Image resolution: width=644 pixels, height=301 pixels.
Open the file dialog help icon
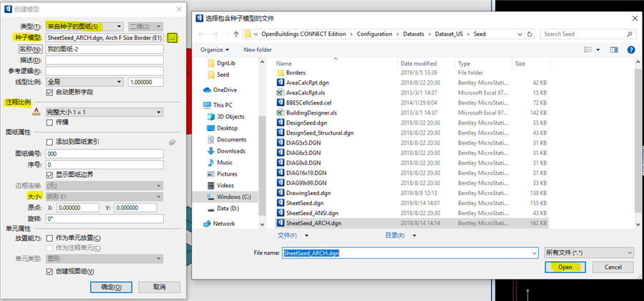tap(631, 49)
